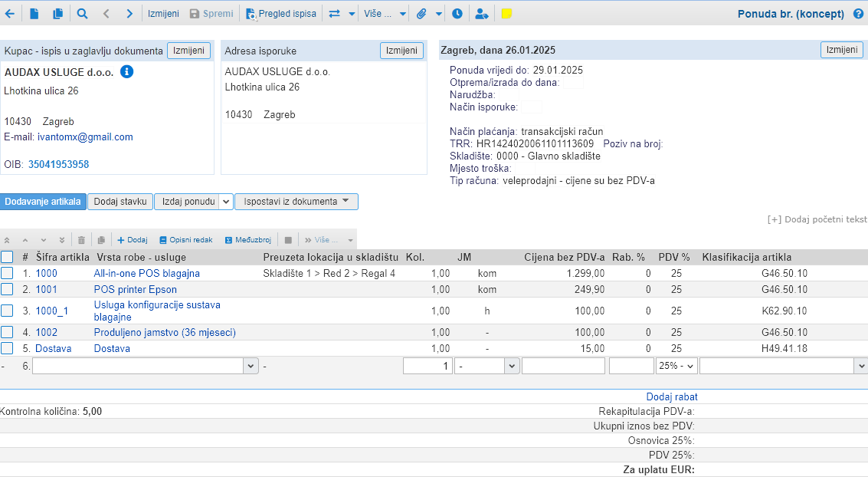This screenshot has width=868, height=477.
Task: Click the copy document icon
Action: click(x=58, y=14)
